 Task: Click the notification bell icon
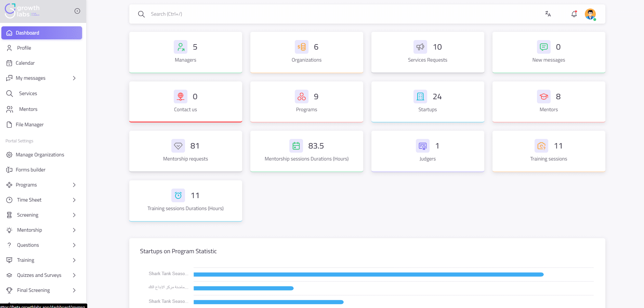click(574, 14)
